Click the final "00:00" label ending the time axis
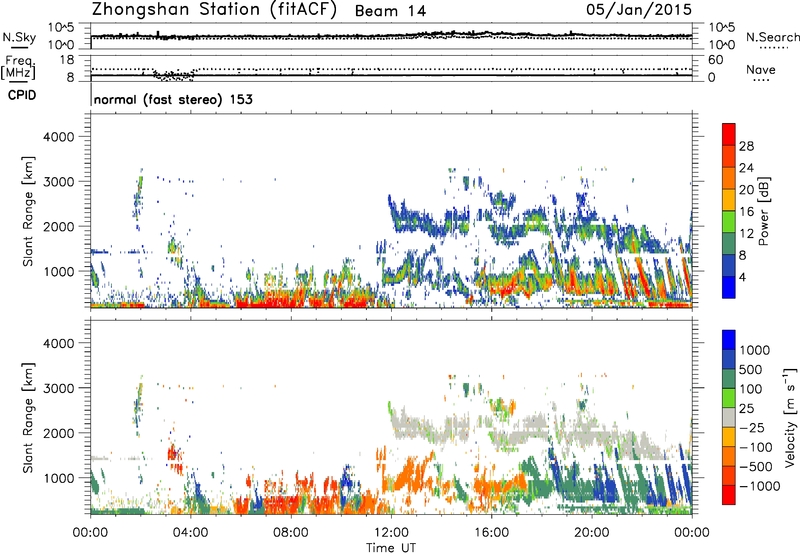The width and height of the screenshot is (800, 554). (x=692, y=533)
